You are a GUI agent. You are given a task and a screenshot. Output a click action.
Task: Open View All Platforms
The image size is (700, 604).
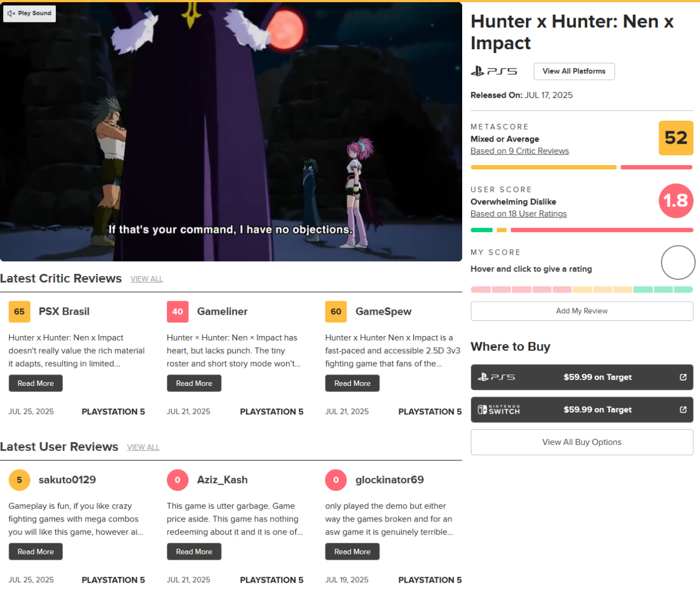[x=574, y=72]
